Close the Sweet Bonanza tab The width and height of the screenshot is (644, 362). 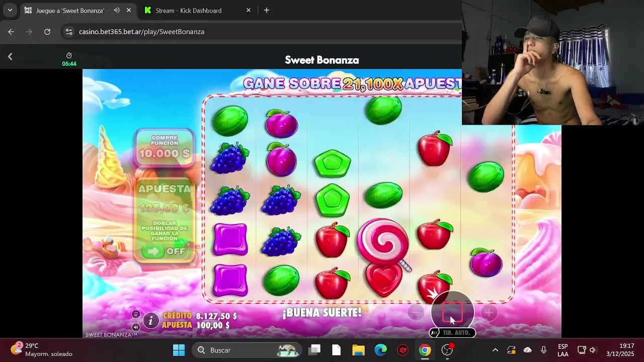point(129,10)
